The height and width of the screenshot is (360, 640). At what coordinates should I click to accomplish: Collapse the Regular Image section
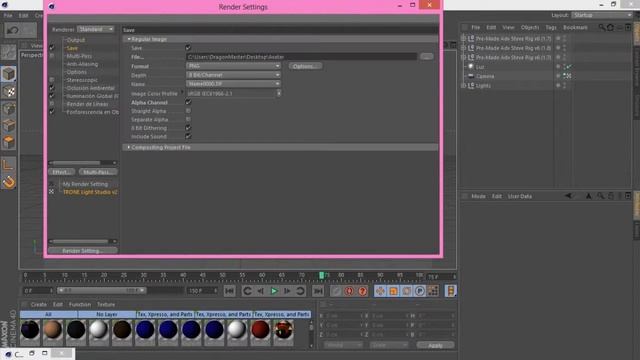click(x=129, y=39)
